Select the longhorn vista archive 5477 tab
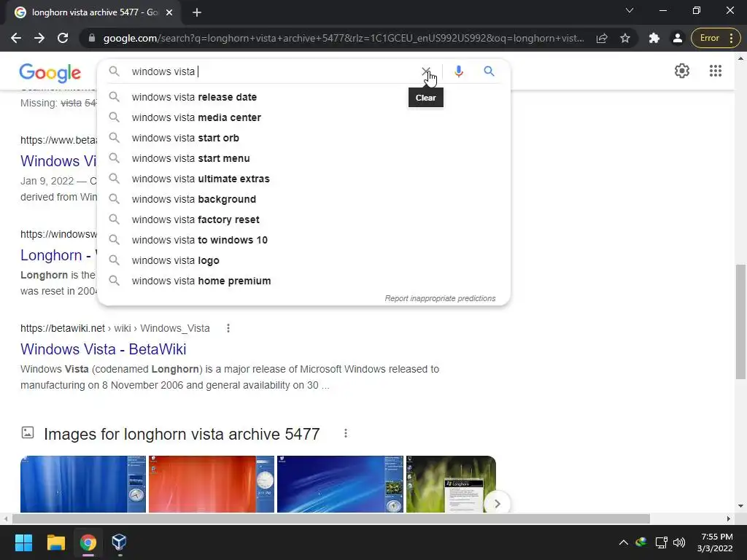 [94, 12]
